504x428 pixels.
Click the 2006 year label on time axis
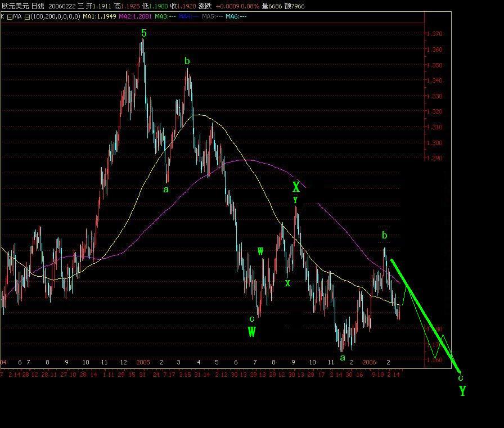tap(369, 362)
